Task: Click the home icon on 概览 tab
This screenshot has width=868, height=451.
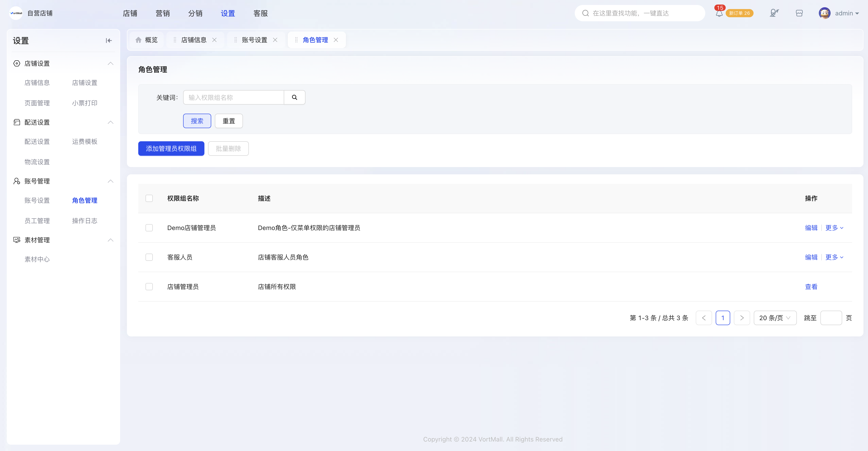Action: [138, 40]
